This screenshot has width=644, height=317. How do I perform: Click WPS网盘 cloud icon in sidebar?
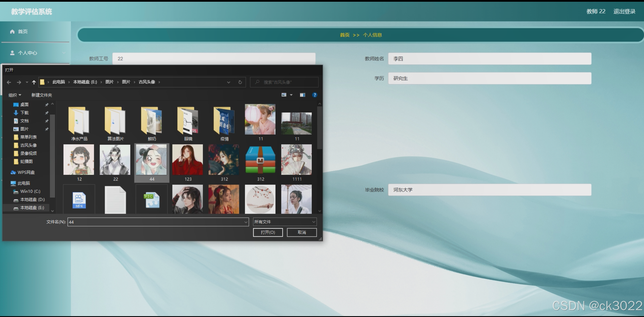tap(13, 172)
